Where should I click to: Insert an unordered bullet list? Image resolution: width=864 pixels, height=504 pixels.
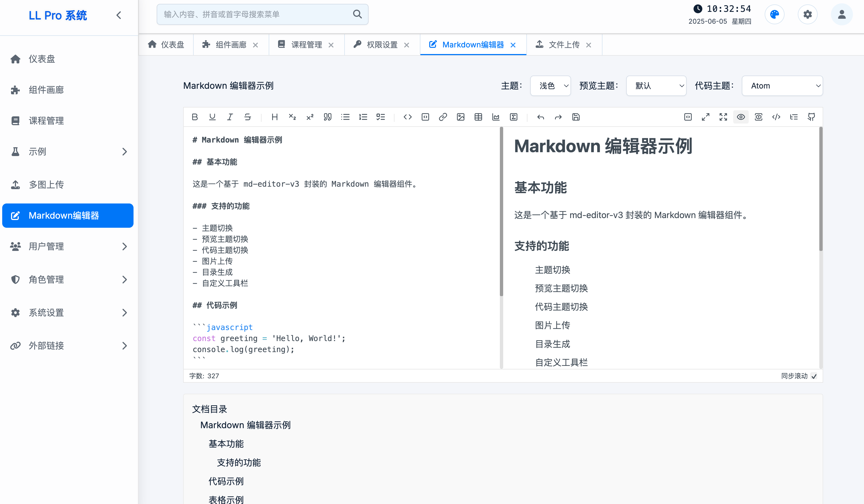click(345, 117)
